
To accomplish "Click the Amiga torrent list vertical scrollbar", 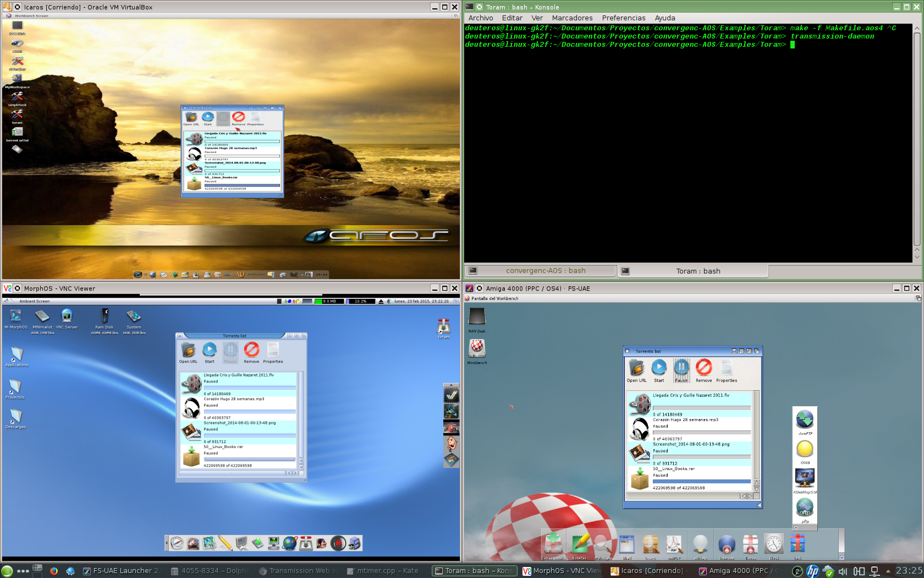I will pos(756,435).
